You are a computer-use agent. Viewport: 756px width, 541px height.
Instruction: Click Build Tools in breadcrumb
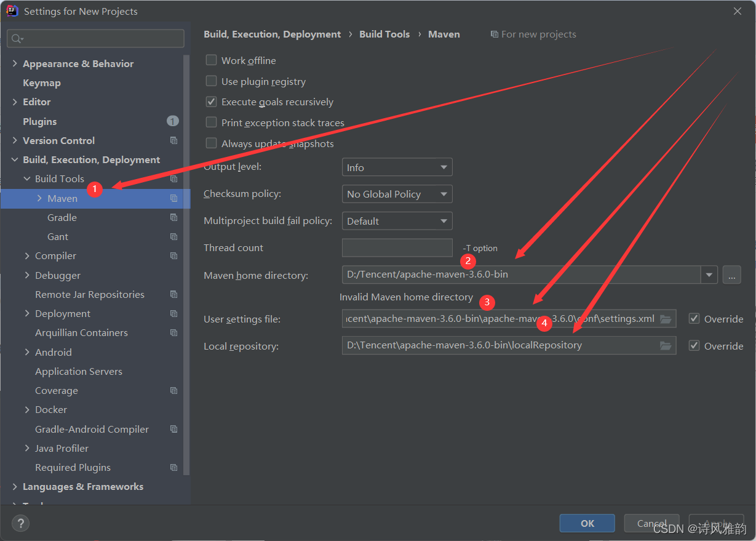(384, 34)
